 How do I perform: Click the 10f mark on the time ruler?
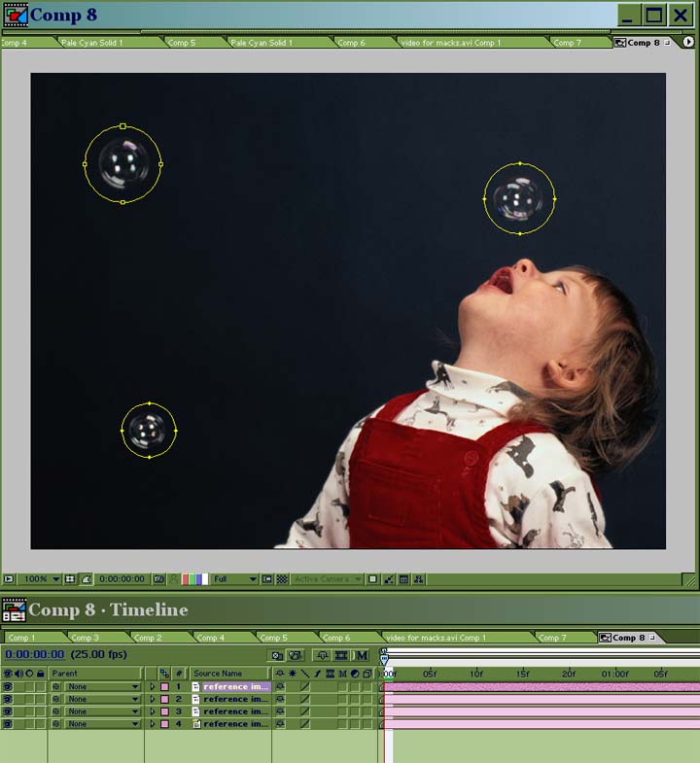tap(476, 674)
